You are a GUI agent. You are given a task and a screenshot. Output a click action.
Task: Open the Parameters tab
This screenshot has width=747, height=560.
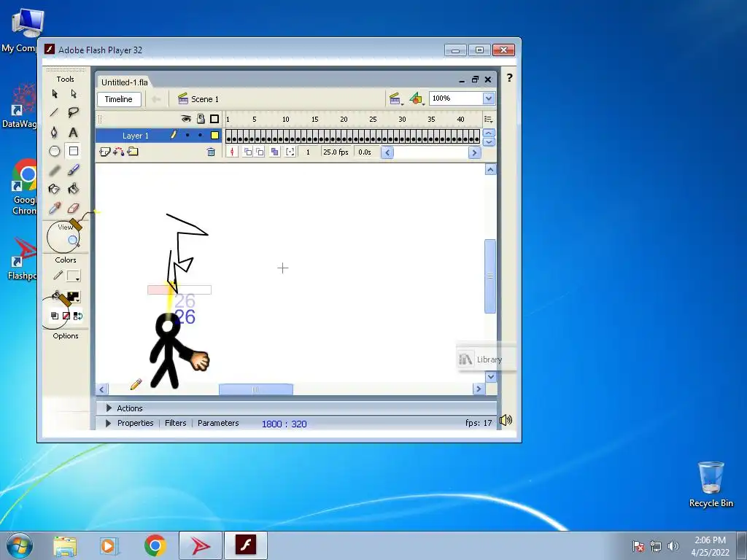[218, 423]
